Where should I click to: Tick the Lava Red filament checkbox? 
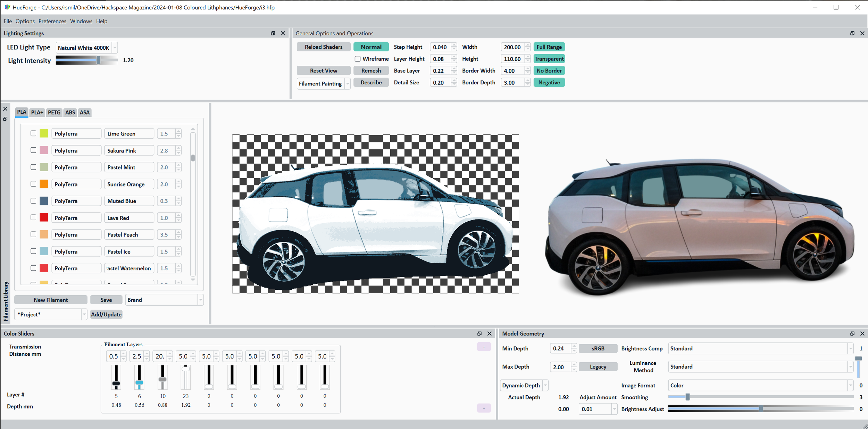pyautogui.click(x=33, y=217)
